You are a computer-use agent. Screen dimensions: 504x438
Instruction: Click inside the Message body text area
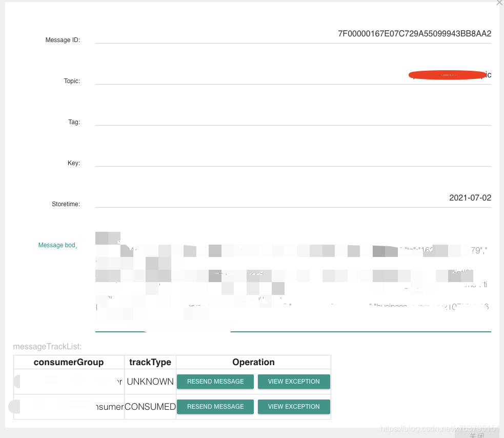[293, 280]
